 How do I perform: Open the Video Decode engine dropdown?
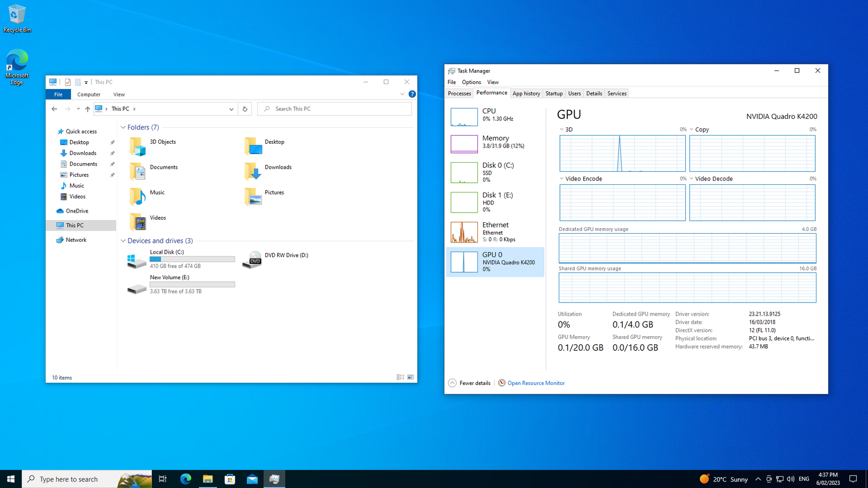691,178
